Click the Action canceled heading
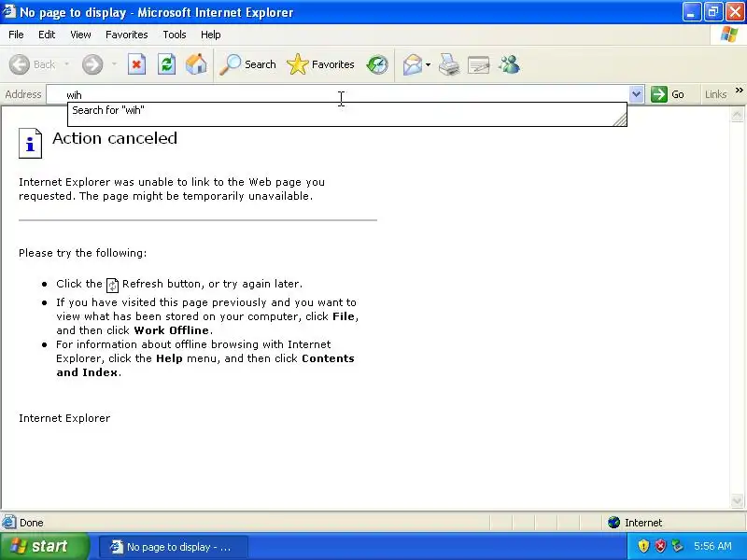 (115, 138)
